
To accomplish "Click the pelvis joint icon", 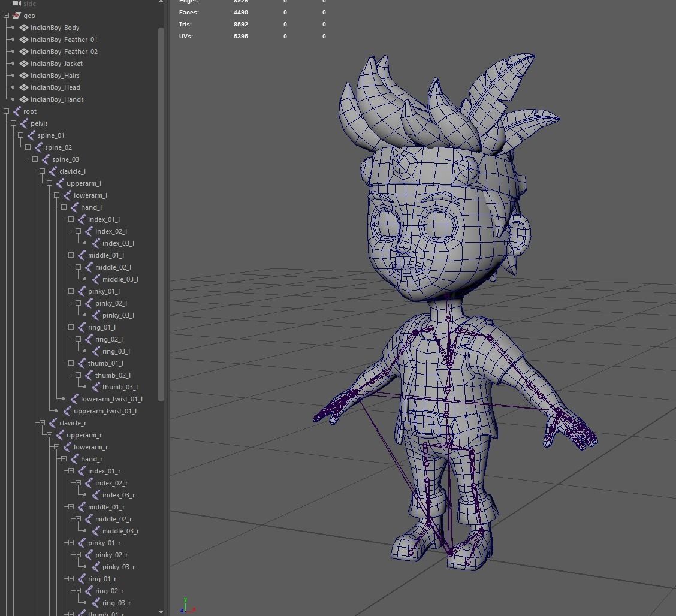I will pyautogui.click(x=24, y=123).
